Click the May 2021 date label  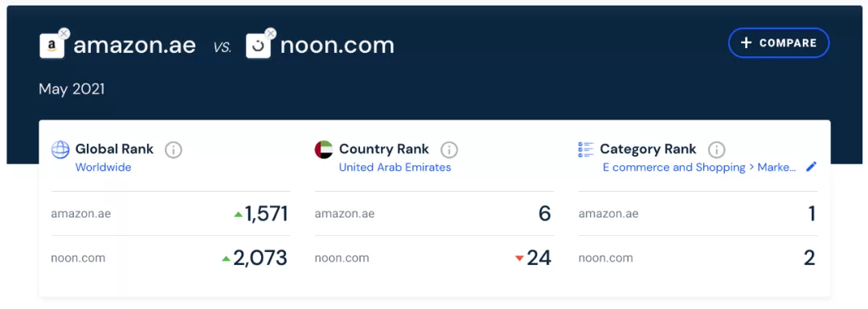tap(72, 89)
